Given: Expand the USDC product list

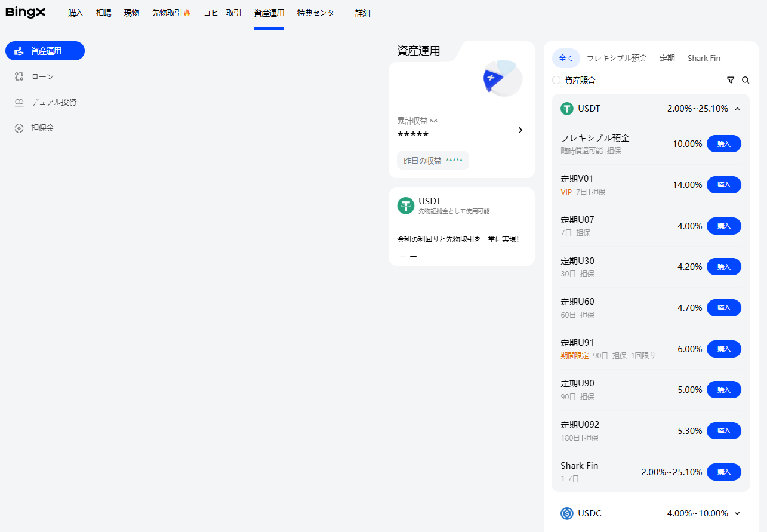Looking at the screenshot, I should pos(737,513).
